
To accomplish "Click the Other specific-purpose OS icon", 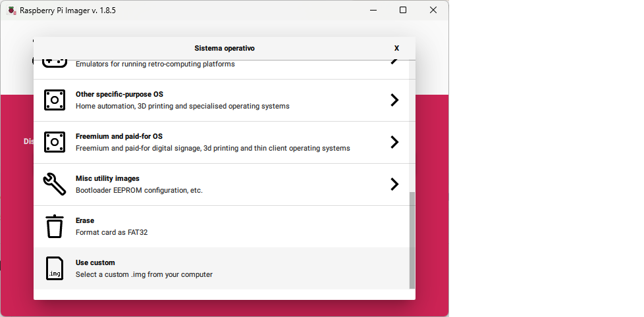I will tap(55, 100).
